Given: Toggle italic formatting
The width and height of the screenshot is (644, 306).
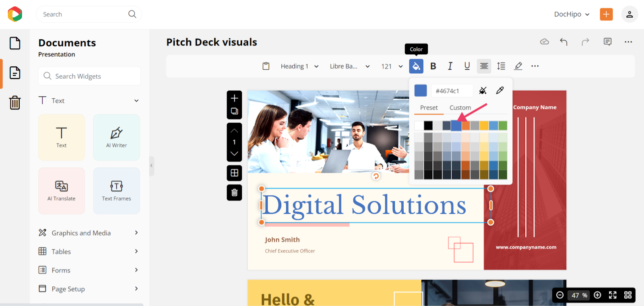Looking at the screenshot, I should (450, 66).
